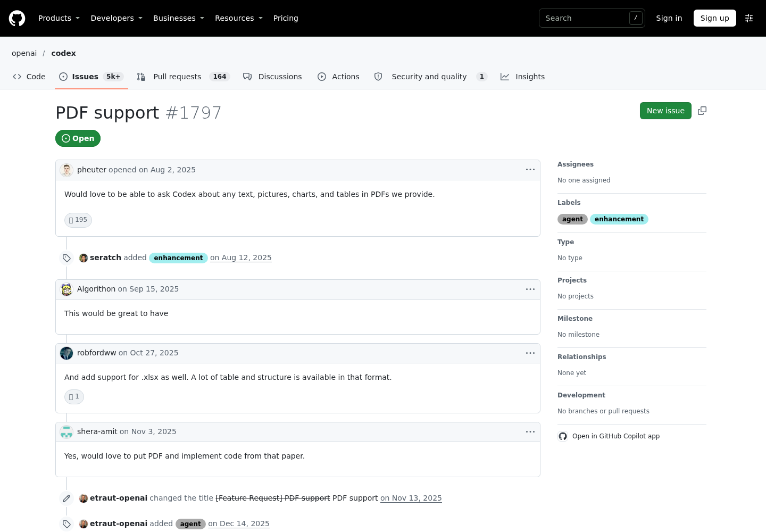Open the 'on Nov 13, 2025' timestamp link

(x=411, y=498)
